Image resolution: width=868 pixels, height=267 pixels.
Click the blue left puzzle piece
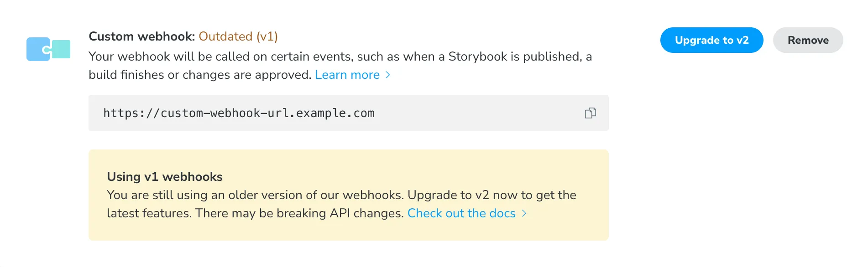(x=37, y=49)
